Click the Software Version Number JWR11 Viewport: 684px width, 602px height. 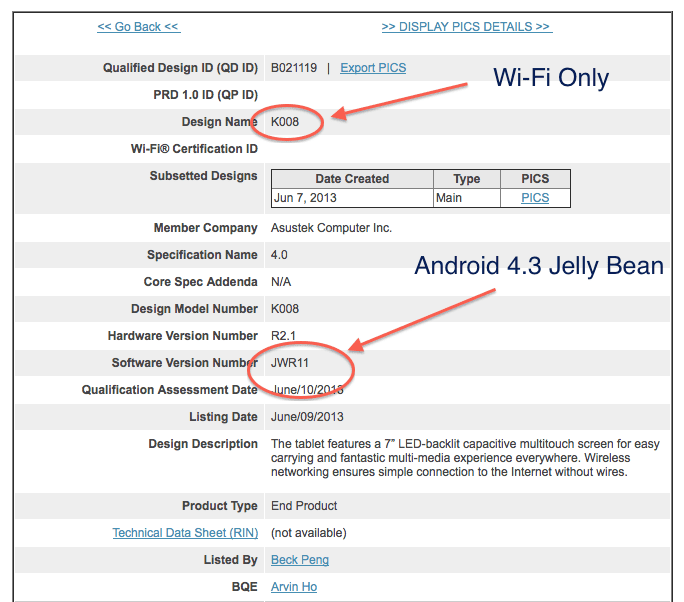tap(290, 363)
